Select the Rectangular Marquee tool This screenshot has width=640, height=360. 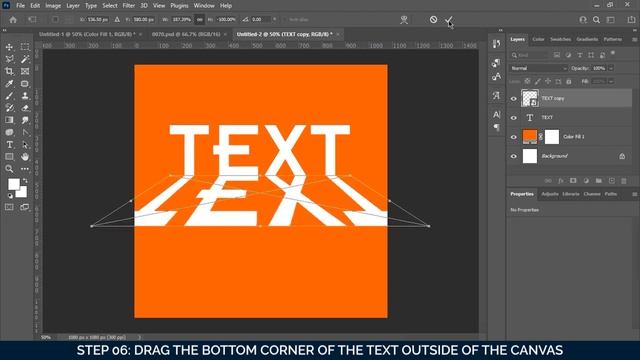(x=25, y=47)
